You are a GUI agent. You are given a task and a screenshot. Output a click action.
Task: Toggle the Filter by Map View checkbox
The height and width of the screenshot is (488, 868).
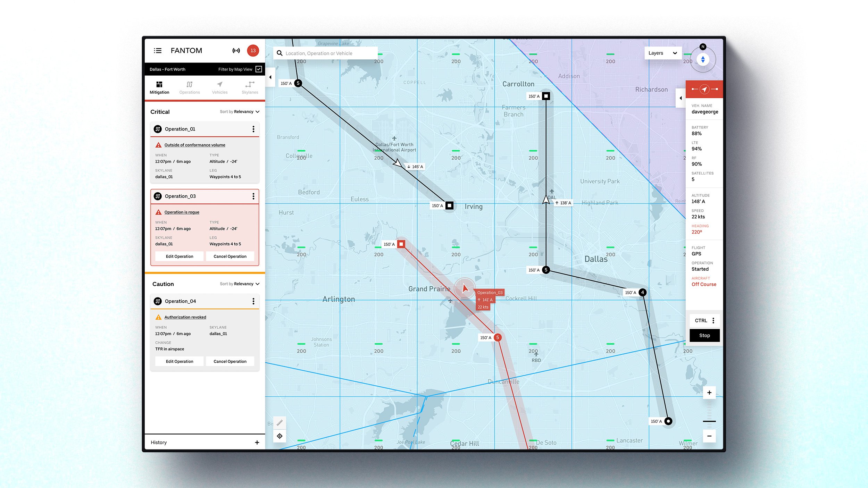(x=259, y=69)
